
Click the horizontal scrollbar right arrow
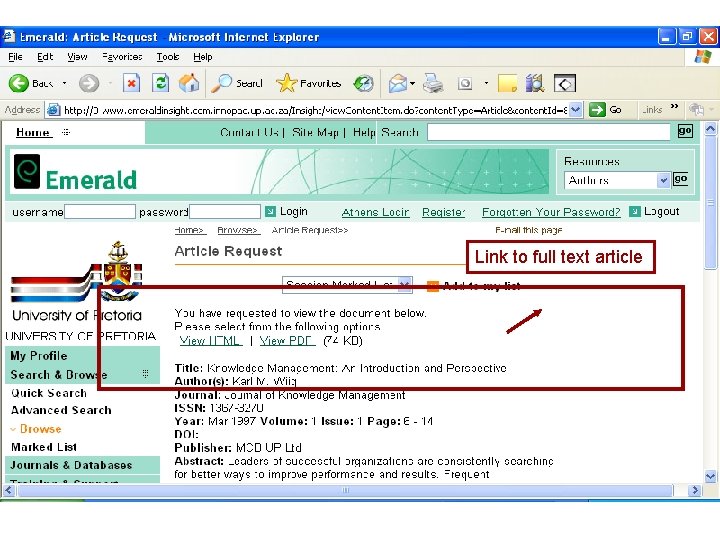(694, 490)
